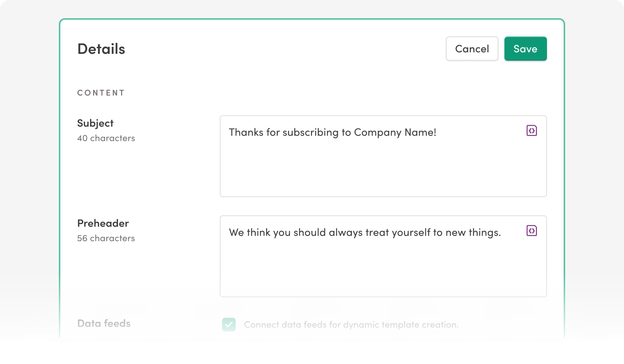Click the CONTENT section label
This screenshot has height=364, width=624.
[101, 93]
